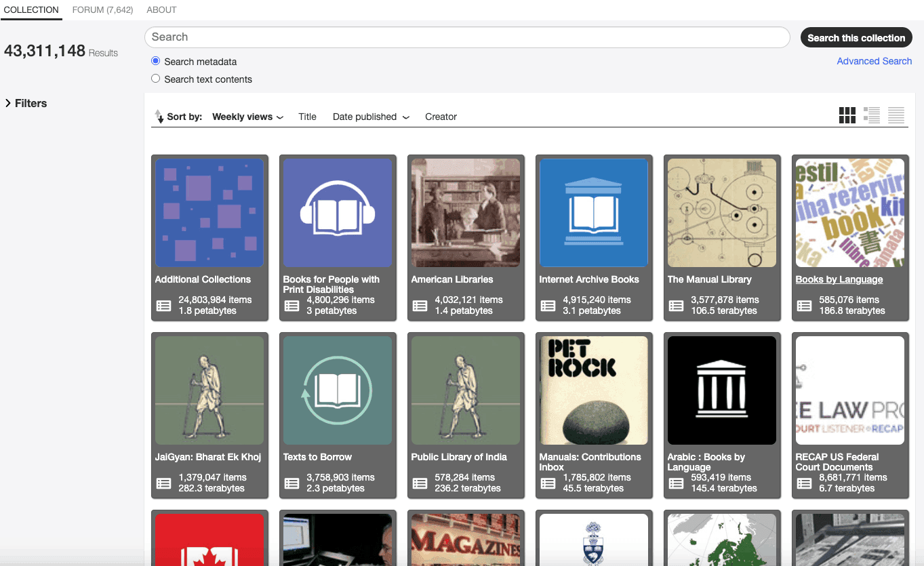The image size is (924, 566).
Task: Click '43,311,148' results count
Action: tap(45, 51)
